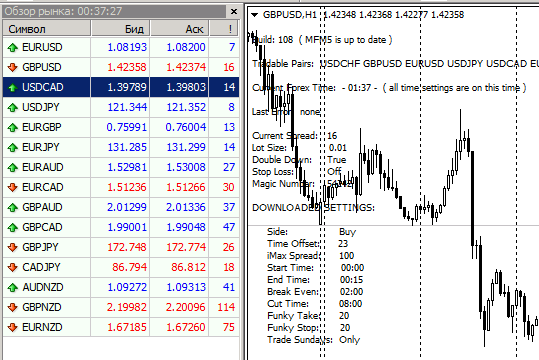
Task: Select the EURAUD symbol name
Action: 43,167
